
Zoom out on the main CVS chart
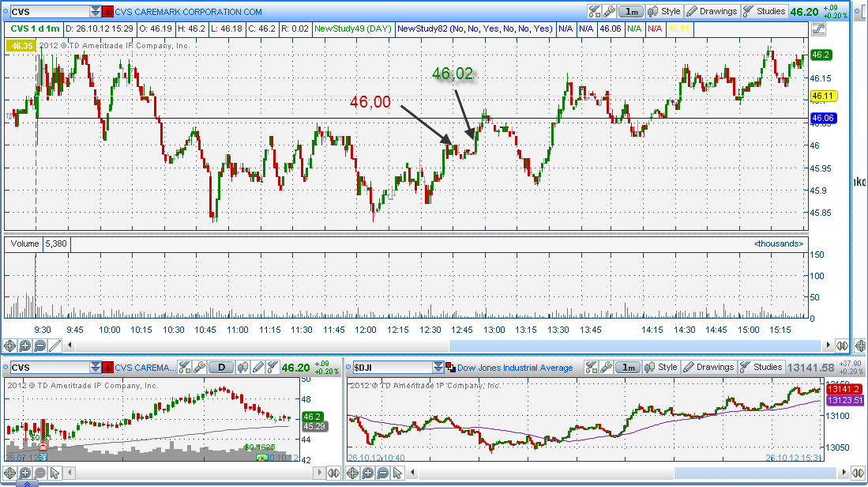coord(40,345)
